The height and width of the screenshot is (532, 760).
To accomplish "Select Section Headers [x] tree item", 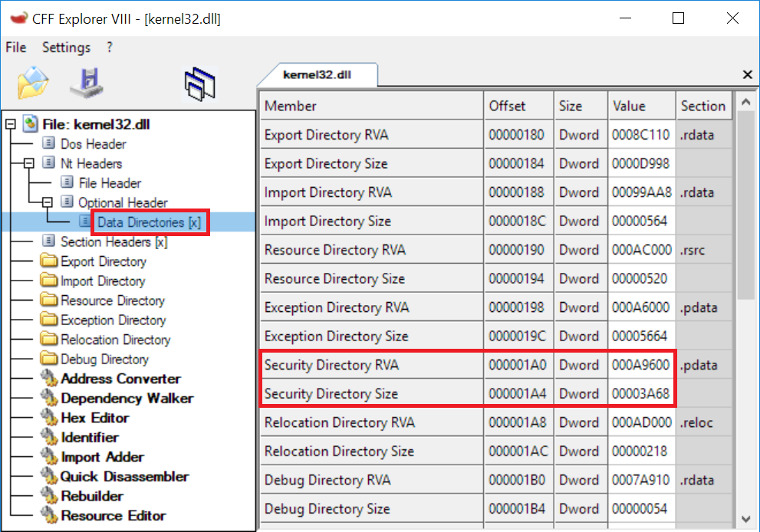I will click(x=114, y=241).
